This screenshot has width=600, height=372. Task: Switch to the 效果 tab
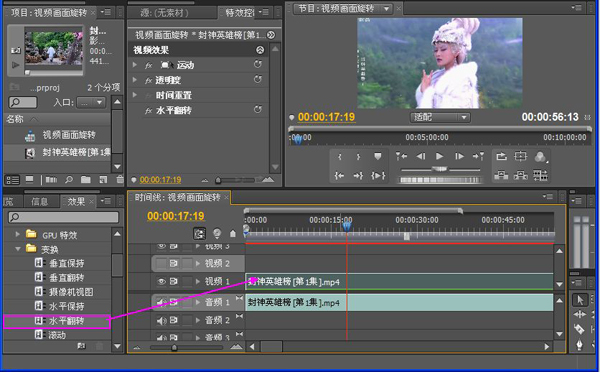pos(76,202)
